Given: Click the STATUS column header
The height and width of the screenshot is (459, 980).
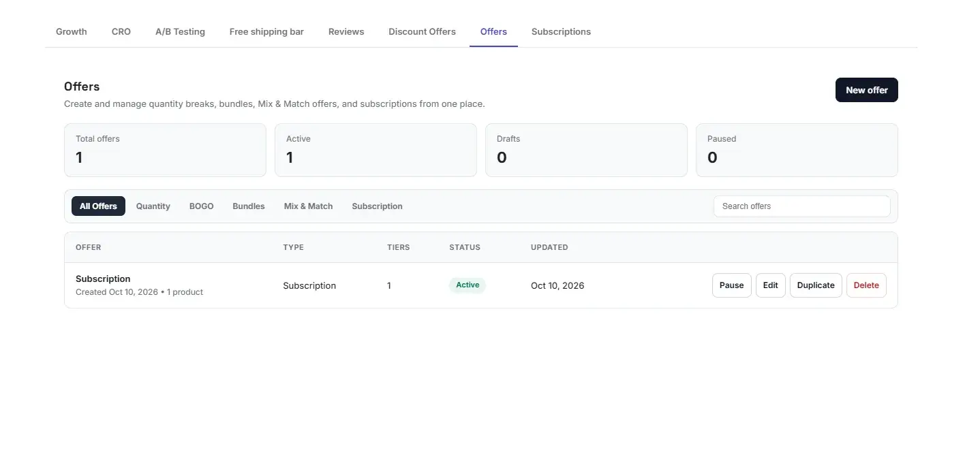Looking at the screenshot, I should click(465, 247).
